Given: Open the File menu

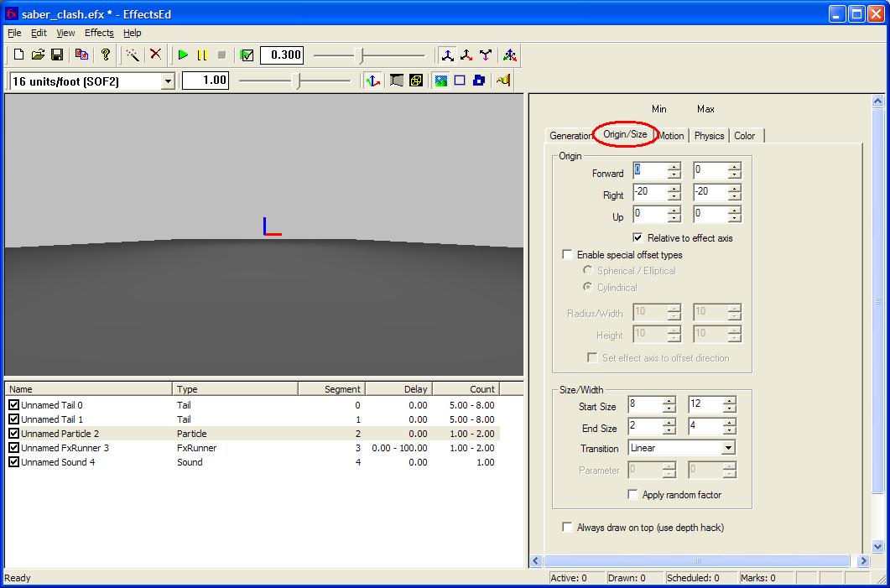Looking at the screenshot, I should pos(14,33).
